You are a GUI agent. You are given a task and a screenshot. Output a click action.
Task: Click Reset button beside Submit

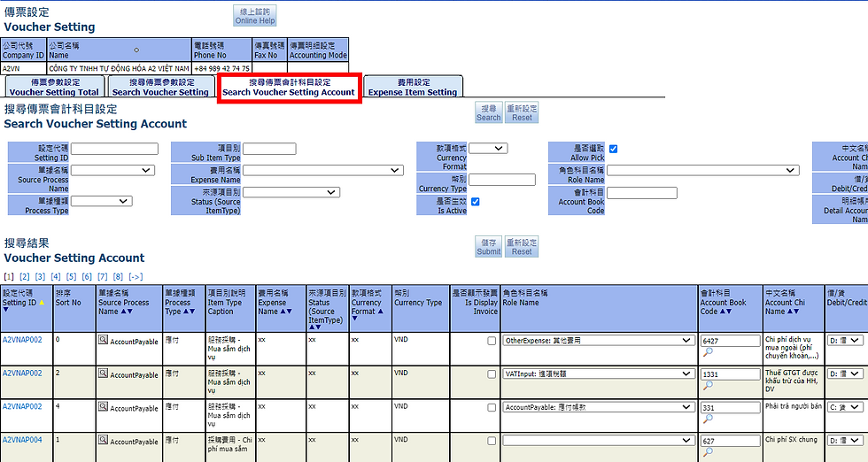pos(522,246)
